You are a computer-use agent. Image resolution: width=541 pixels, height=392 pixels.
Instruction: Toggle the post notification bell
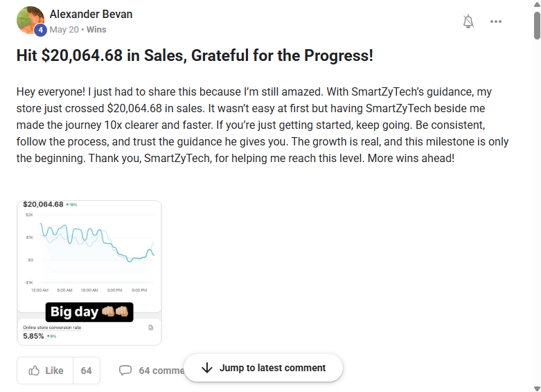coord(468,21)
